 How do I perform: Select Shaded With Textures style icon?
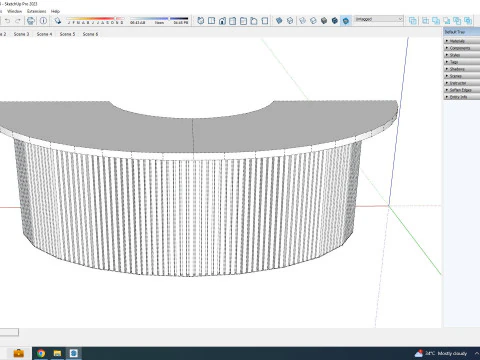(x=335, y=21)
